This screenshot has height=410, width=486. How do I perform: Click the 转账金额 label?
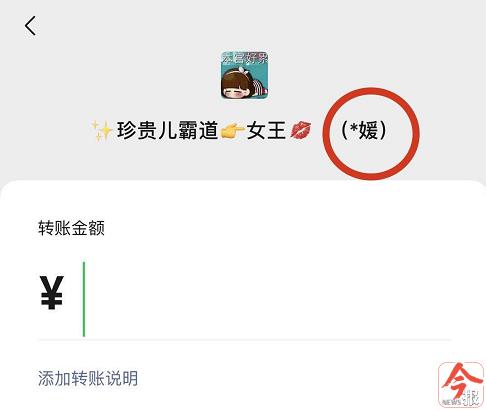(x=71, y=228)
